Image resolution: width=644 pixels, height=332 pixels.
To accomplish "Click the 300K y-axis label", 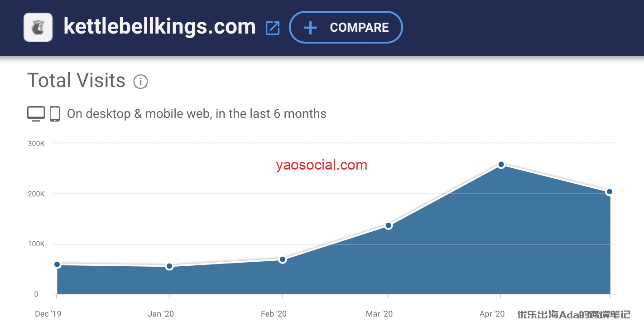I will point(36,143).
